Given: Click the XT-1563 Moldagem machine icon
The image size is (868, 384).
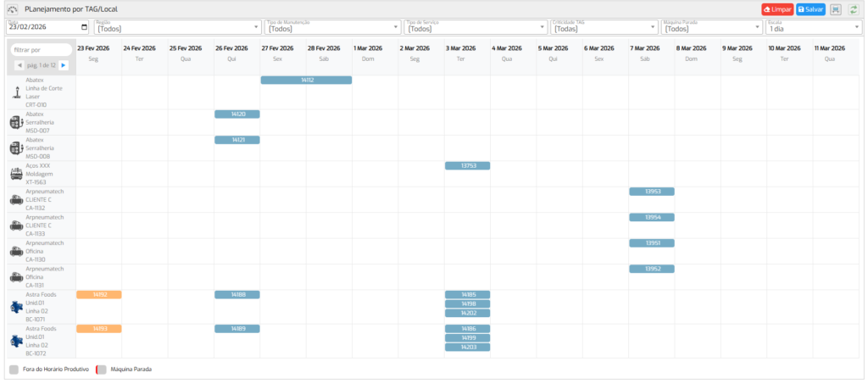Looking at the screenshot, I should point(16,174).
